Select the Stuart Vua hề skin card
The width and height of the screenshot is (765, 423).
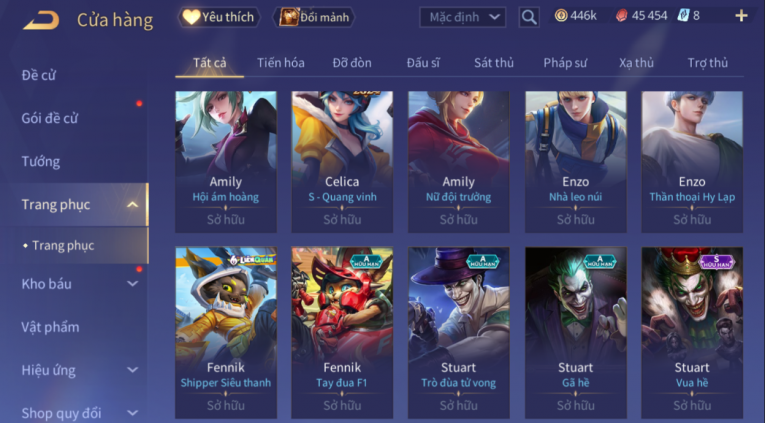click(692, 333)
